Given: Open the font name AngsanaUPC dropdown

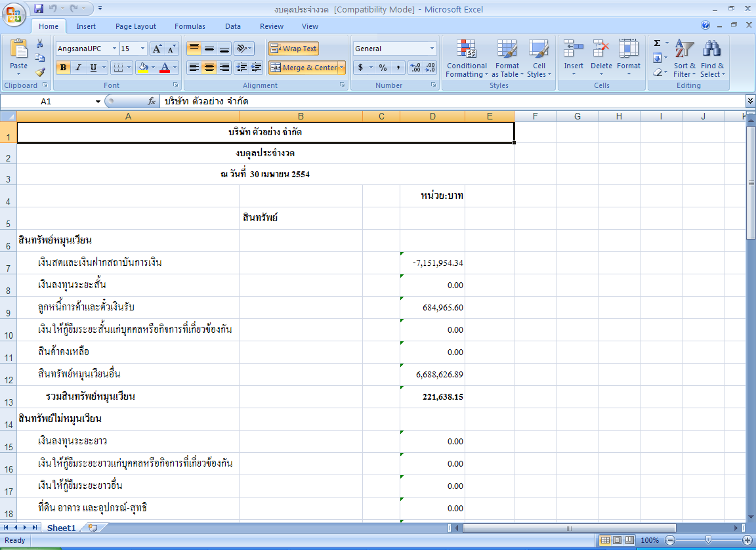Looking at the screenshot, I should (x=114, y=49).
